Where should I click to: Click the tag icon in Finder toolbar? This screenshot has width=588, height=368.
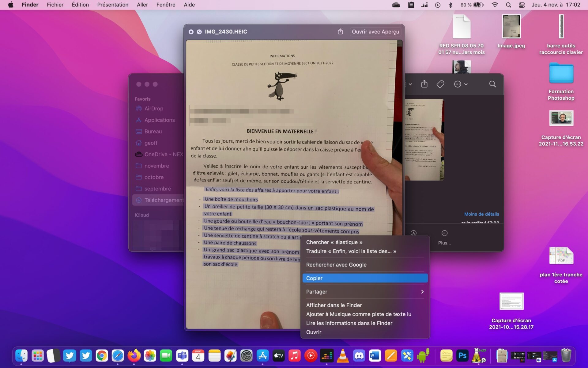pos(440,84)
